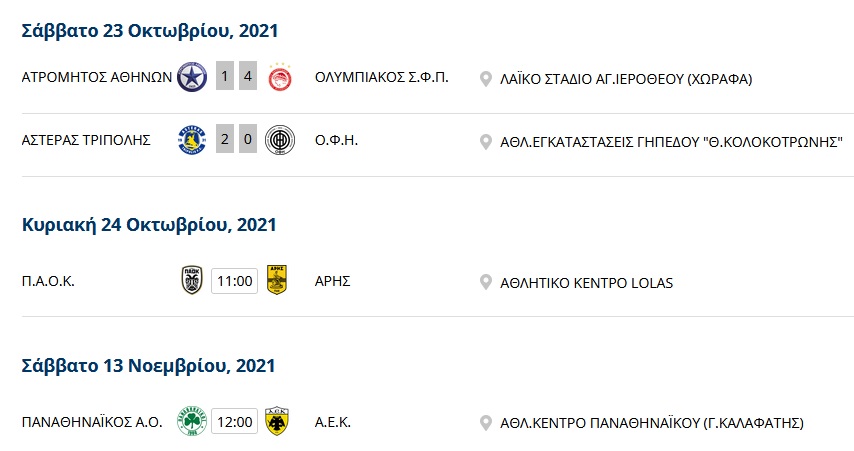
Task: Select the score digit 4 for Olympiacos
Action: point(248,76)
